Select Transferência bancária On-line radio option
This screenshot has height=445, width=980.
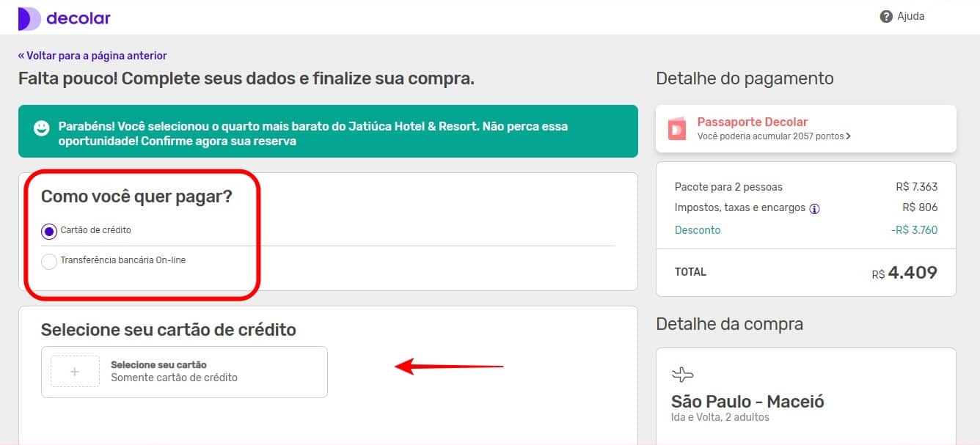pyautogui.click(x=49, y=262)
